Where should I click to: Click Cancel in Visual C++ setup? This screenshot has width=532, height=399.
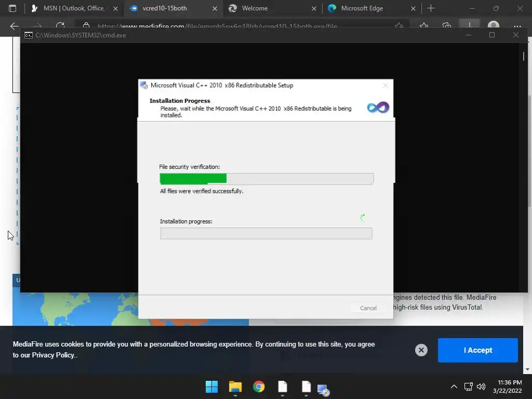click(x=368, y=308)
